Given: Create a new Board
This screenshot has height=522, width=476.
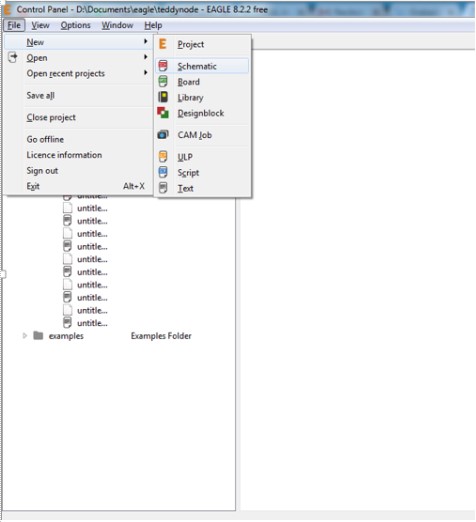Looking at the screenshot, I should 203,82.
